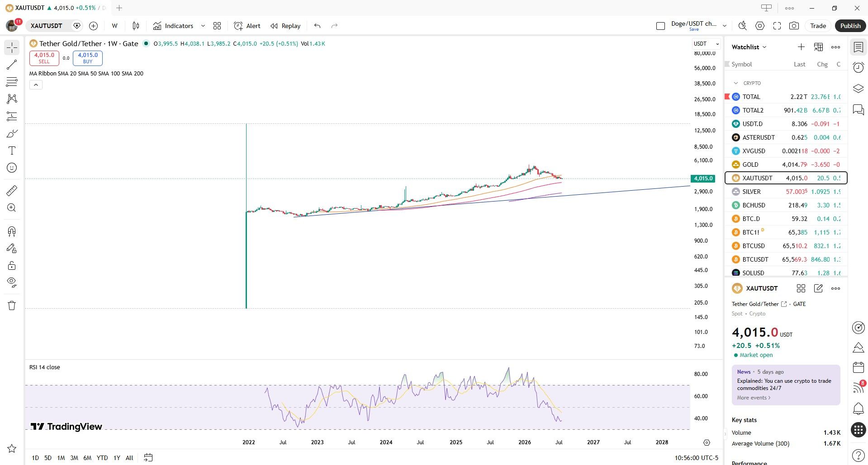Toggle the Watchlist panel icon

click(858, 47)
